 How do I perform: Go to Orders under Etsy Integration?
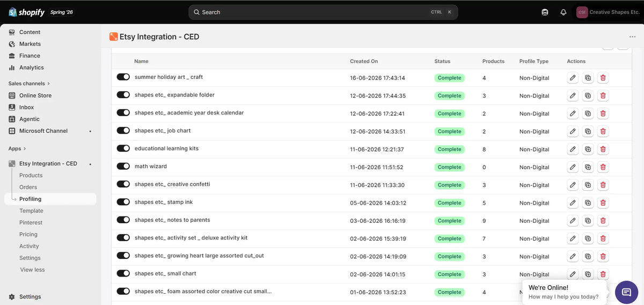point(28,187)
